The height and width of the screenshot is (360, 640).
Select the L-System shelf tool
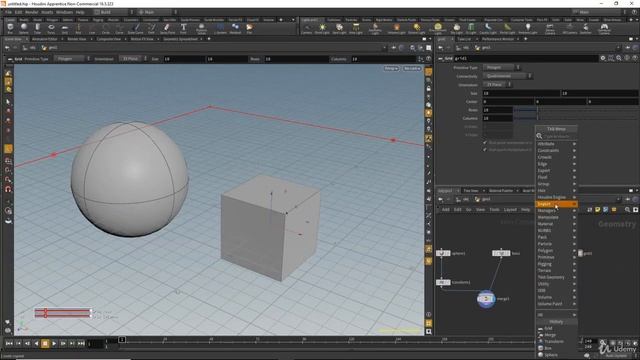click(x=220, y=29)
